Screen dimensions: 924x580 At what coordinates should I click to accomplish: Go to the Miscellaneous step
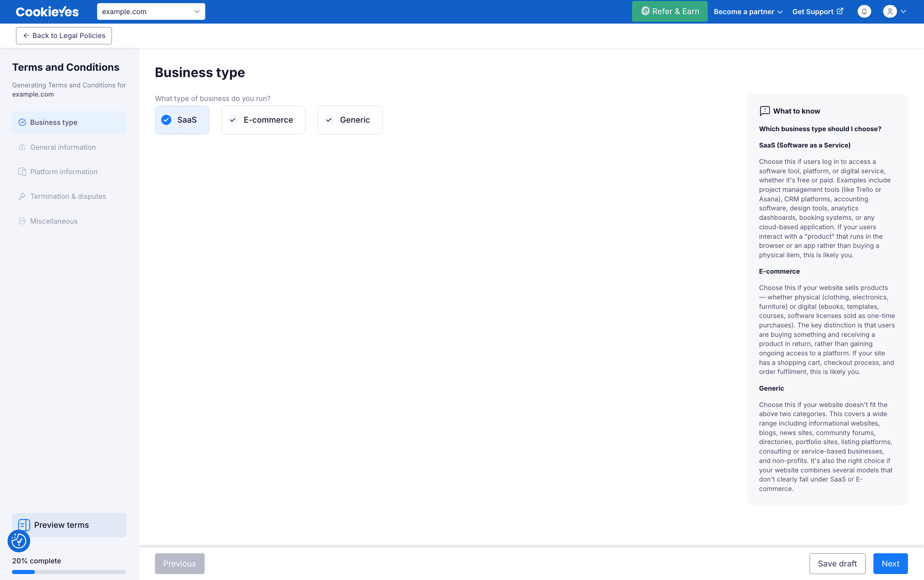[x=69, y=221]
